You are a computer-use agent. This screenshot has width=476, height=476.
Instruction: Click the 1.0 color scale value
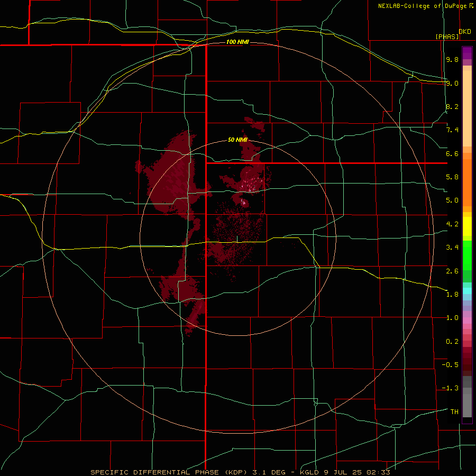452,318
